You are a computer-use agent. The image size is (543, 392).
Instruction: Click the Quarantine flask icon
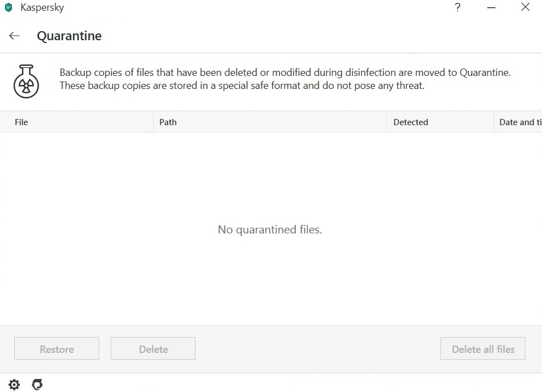pos(26,81)
